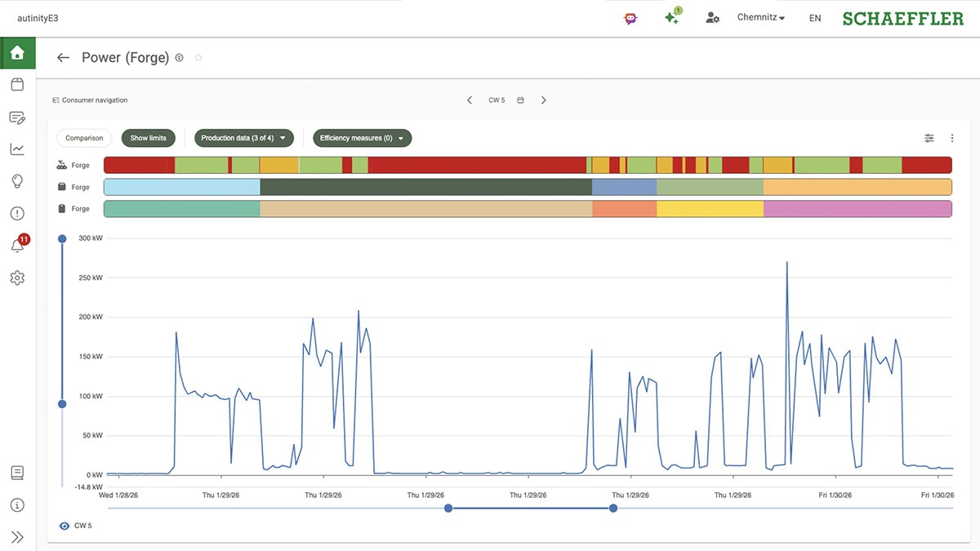This screenshot has width=980, height=551.
Task: Go to the next week with the right chevron
Action: click(x=544, y=100)
